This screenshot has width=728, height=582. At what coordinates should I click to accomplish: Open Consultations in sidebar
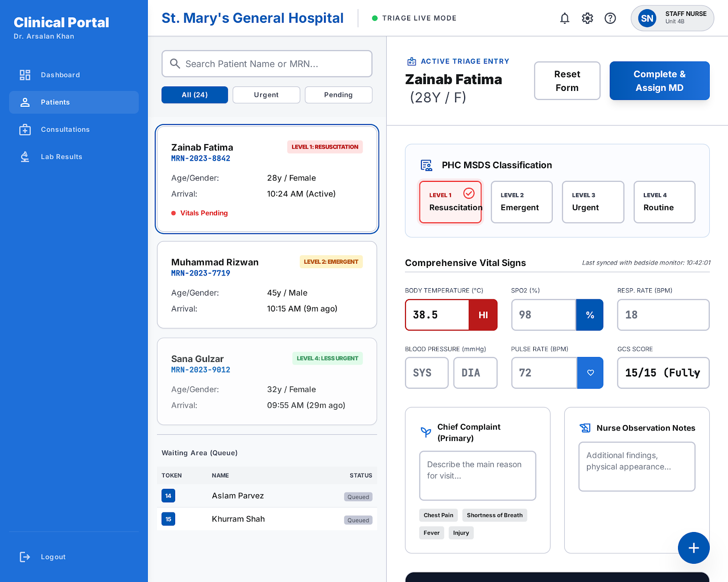(x=74, y=130)
